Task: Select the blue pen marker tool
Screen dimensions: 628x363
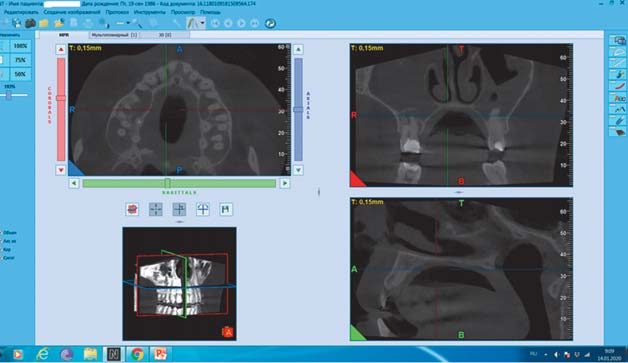Action: click(617, 120)
